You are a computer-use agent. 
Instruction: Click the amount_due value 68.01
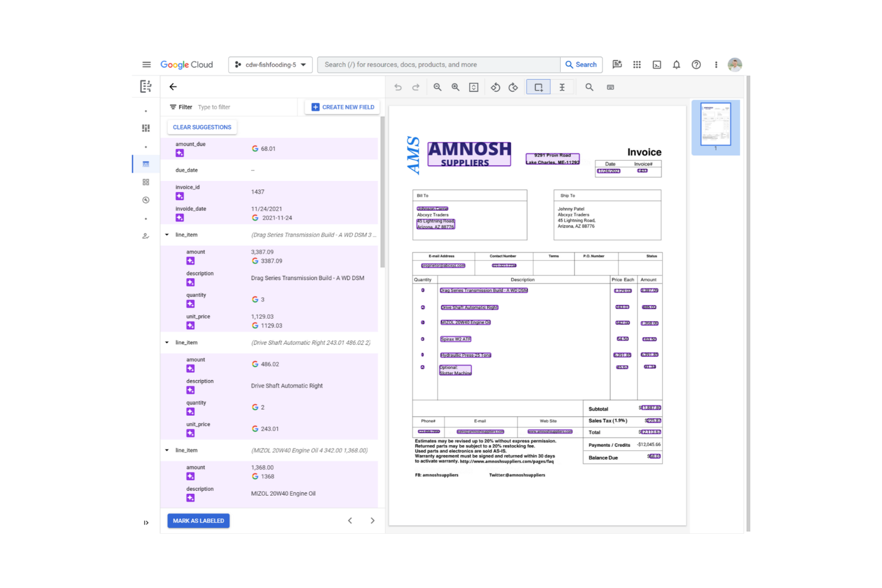(x=268, y=149)
